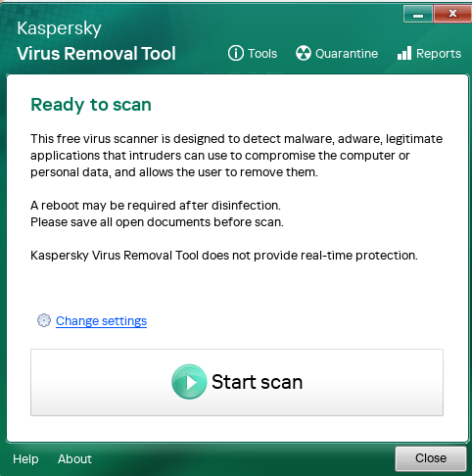Image resolution: width=472 pixels, height=476 pixels.
Task: Open the Tools menu label
Action: point(262,53)
